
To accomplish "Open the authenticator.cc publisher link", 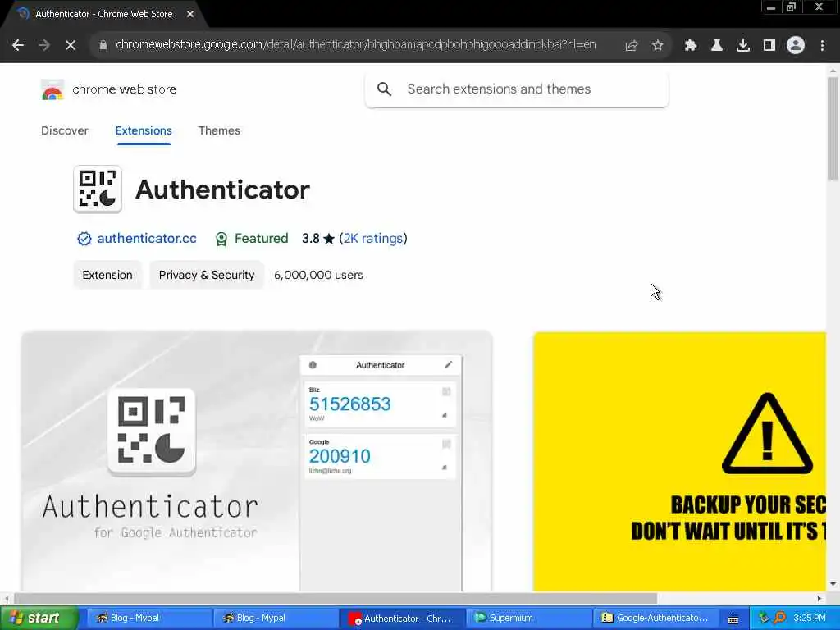I will point(147,239).
